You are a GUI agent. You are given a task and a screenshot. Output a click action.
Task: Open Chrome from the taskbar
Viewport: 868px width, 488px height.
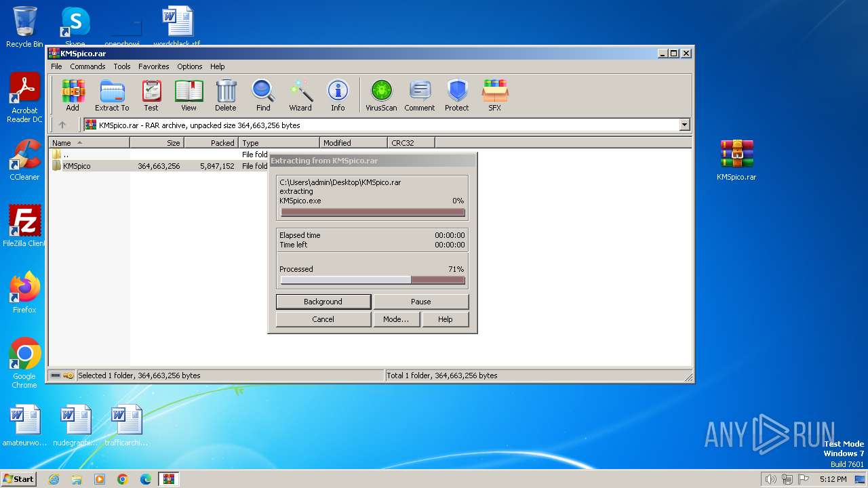click(x=123, y=479)
